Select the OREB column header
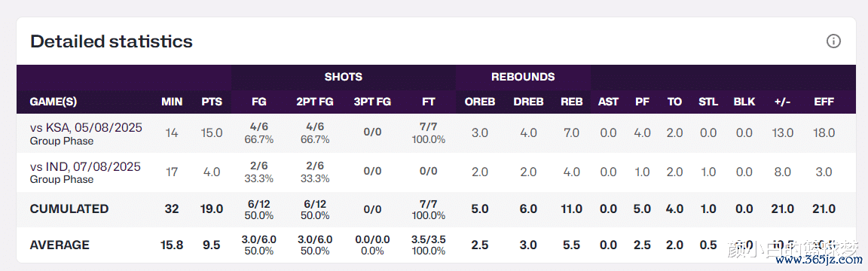 click(479, 102)
